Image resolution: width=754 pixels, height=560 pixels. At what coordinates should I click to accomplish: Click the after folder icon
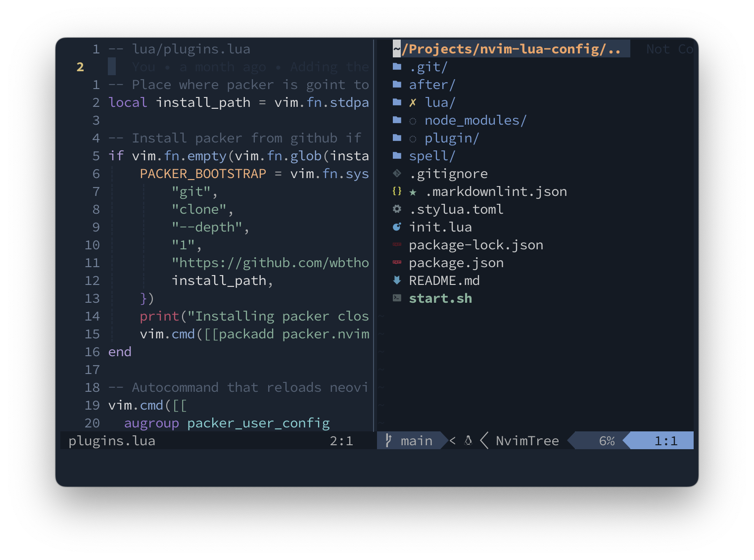[397, 84]
